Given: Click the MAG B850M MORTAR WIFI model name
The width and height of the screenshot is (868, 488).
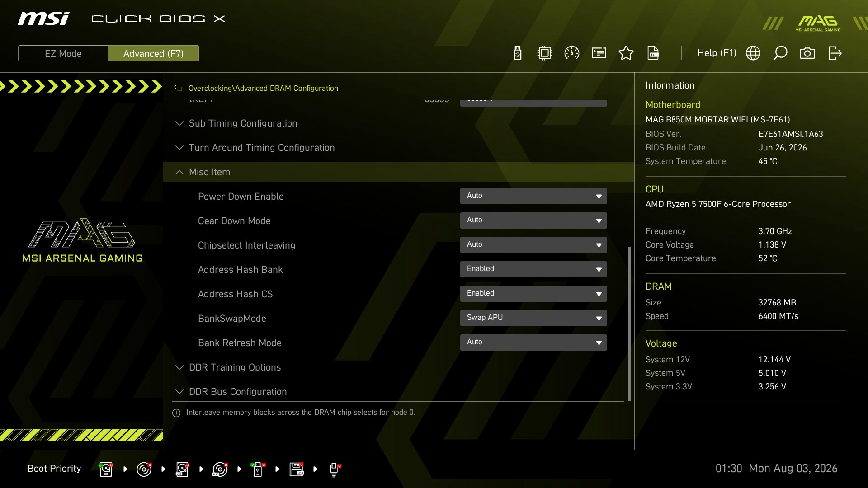Looking at the screenshot, I should (718, 120).
